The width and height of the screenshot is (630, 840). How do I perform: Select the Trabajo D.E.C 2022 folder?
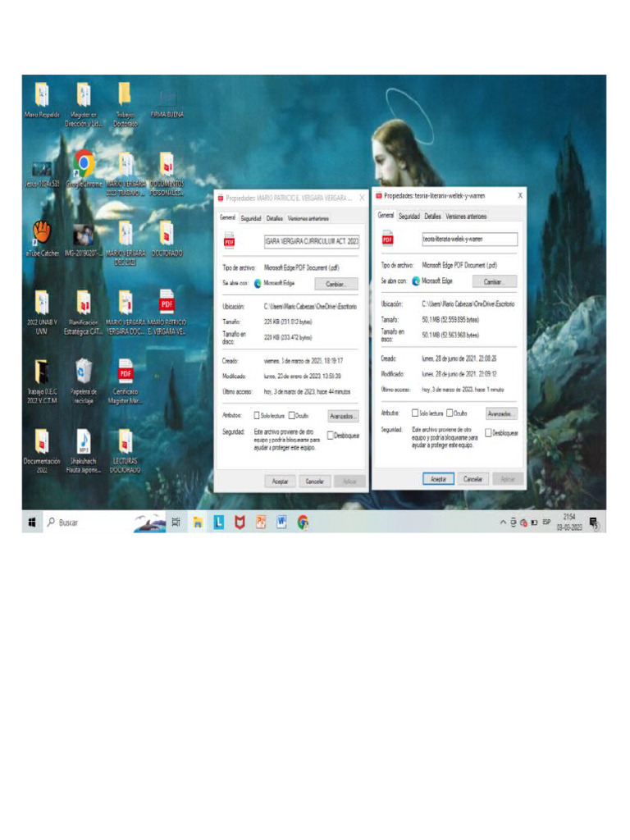(x=42, y=381)
